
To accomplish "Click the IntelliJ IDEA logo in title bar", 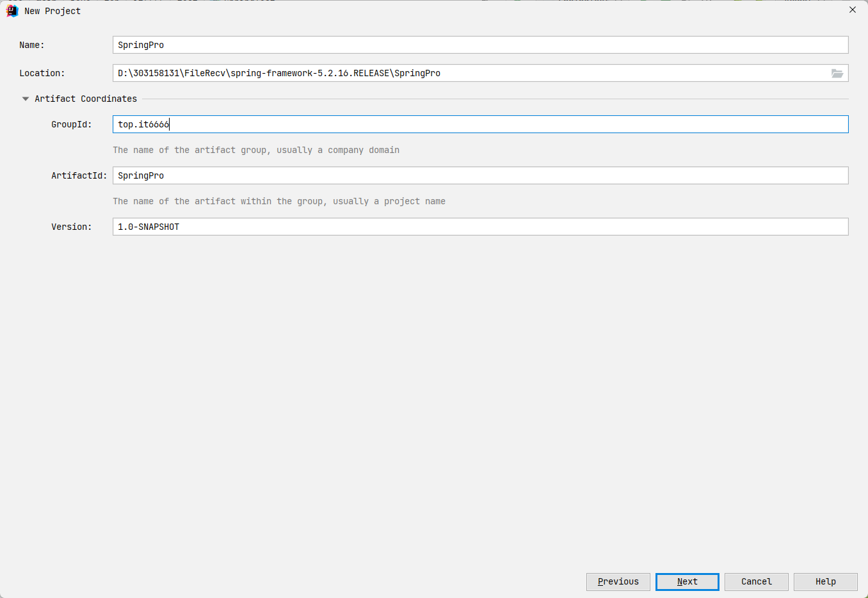I will [x=12, y=11].
